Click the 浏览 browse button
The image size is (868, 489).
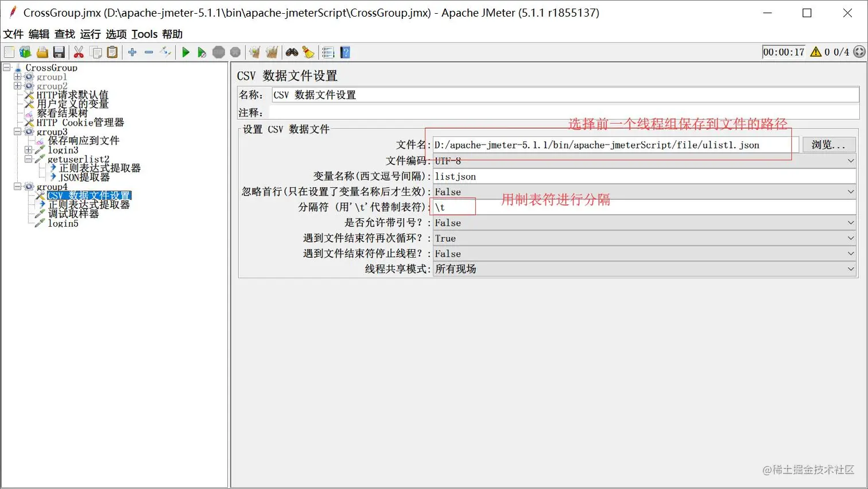click(x=828, y=145)
